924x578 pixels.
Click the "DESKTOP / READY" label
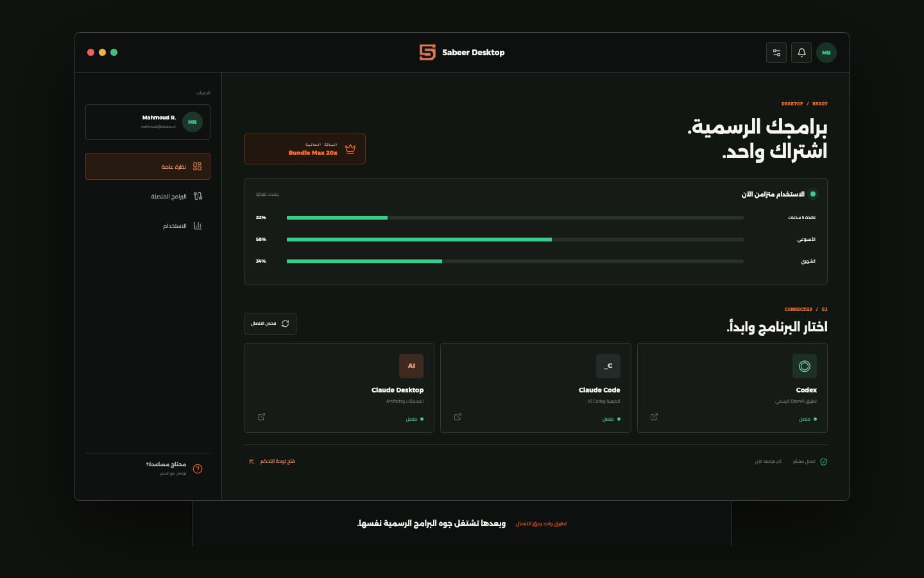pyautogui.click(x=804, y=103)
